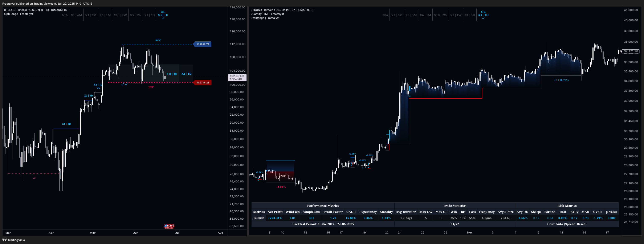
Task: Click the Trade Statistics table header
Action: (455, 206)
